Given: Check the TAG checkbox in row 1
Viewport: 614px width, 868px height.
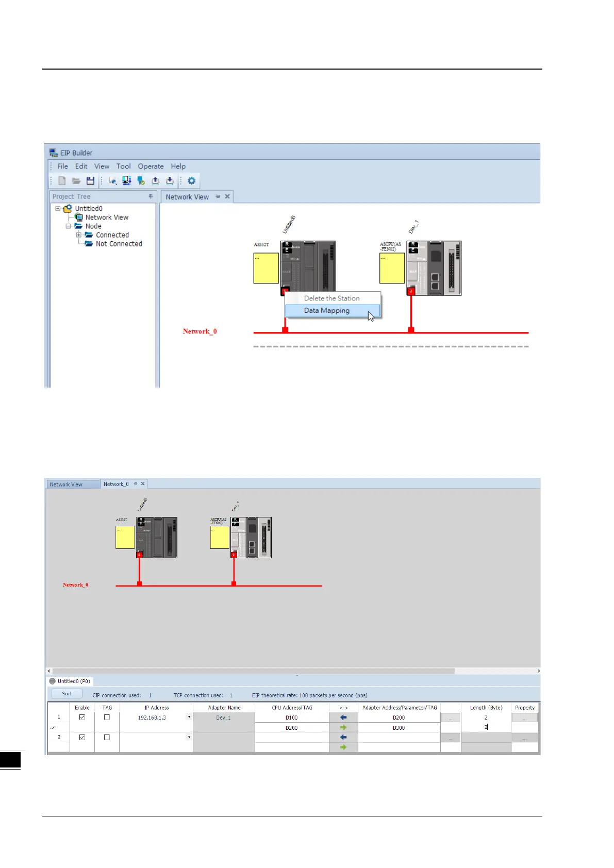Looking at the screenshot, I should pos(107,717).
